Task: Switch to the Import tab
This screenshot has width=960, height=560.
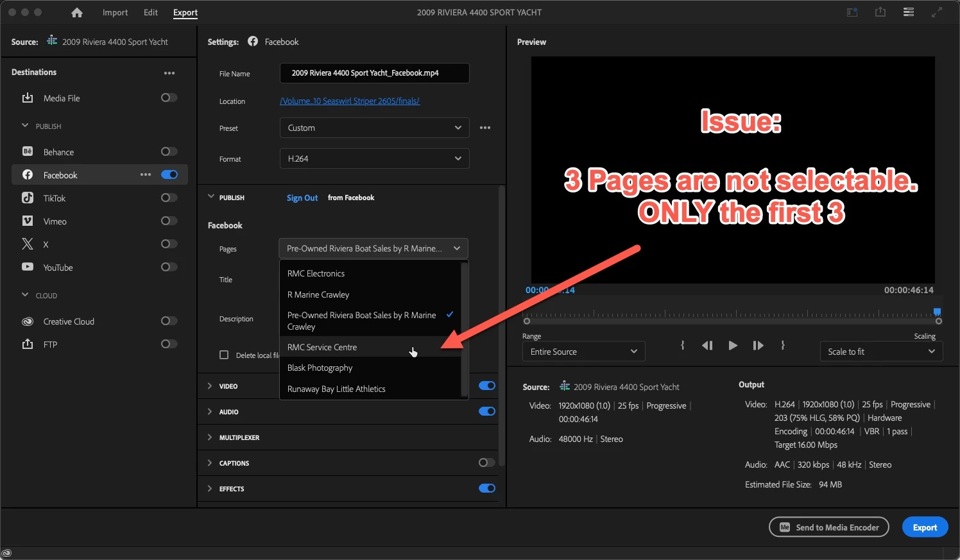Action: click(x=115, y=12)
